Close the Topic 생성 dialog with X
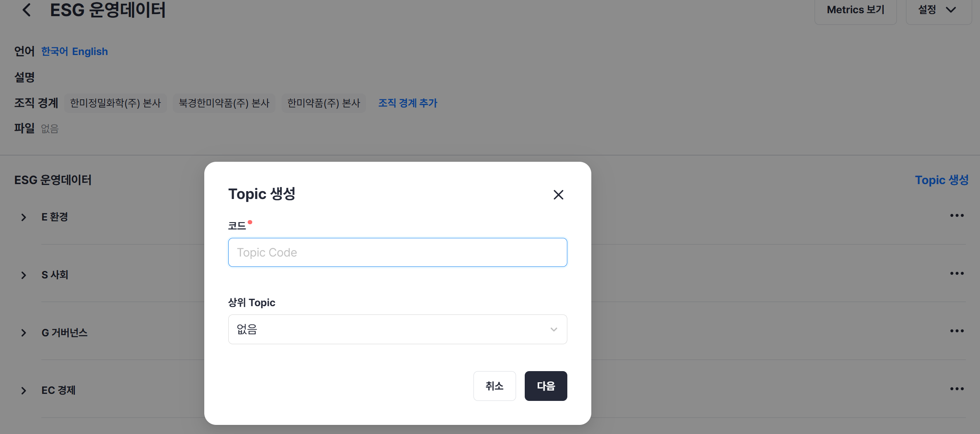The image size is (980, 434). (558, 195)
